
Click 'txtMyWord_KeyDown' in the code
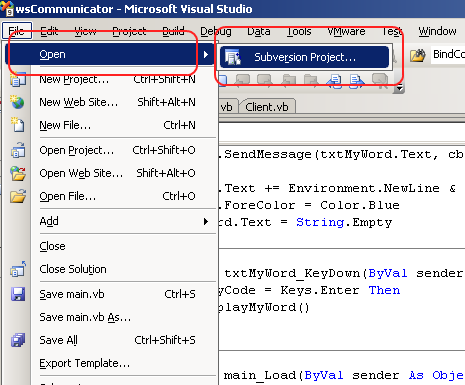(292, 274)
